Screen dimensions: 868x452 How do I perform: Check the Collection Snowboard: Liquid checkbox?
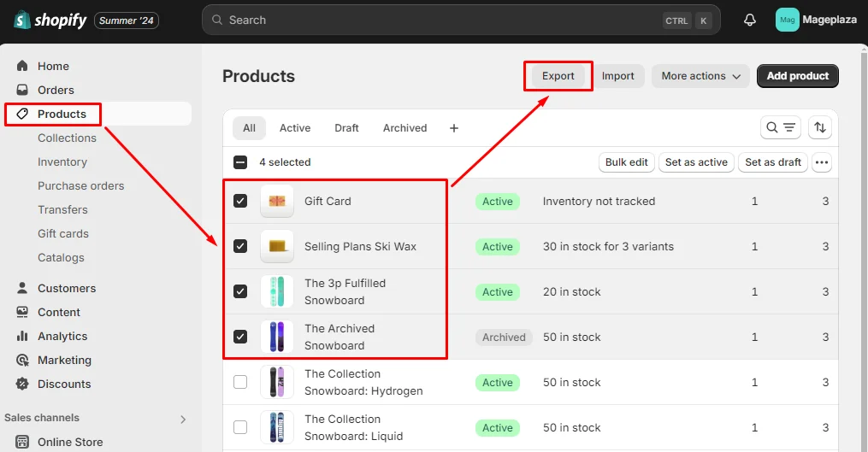(x=240, y=428)
